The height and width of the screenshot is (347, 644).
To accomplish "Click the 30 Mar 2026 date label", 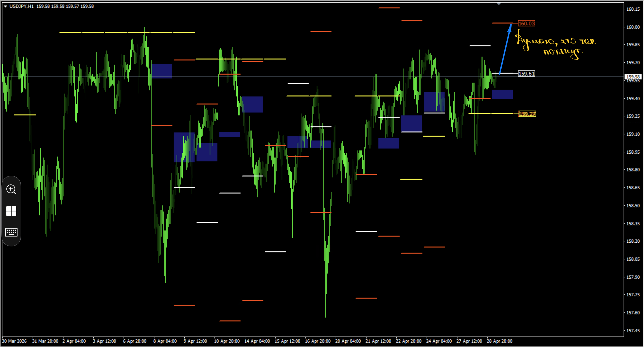I will (14, 341).
